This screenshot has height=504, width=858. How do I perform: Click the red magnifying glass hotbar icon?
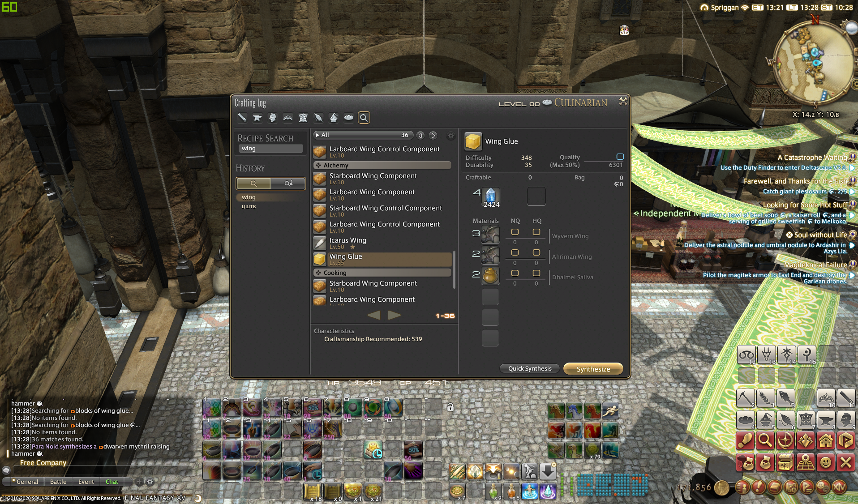(765, 441)
